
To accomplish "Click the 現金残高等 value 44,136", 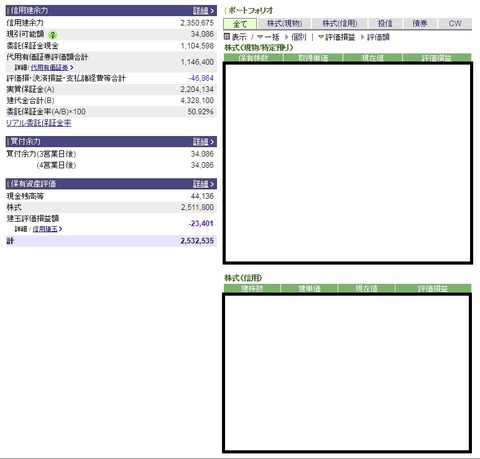I will (202, 196).
